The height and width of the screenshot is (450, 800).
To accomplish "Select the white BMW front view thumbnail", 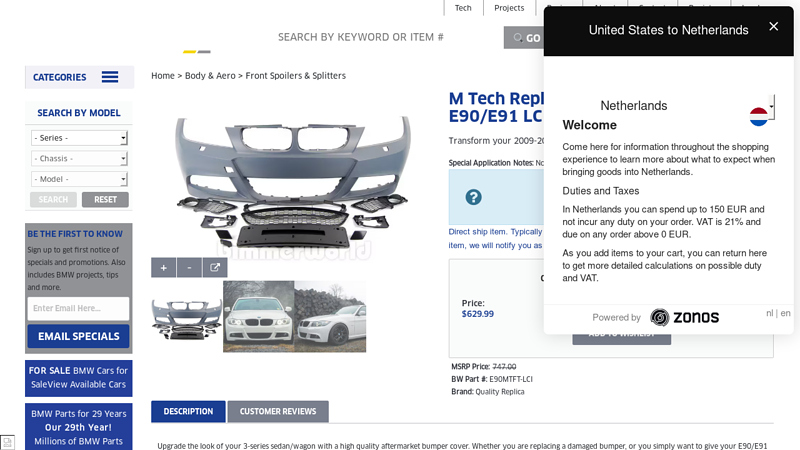I will pos(259,317).
